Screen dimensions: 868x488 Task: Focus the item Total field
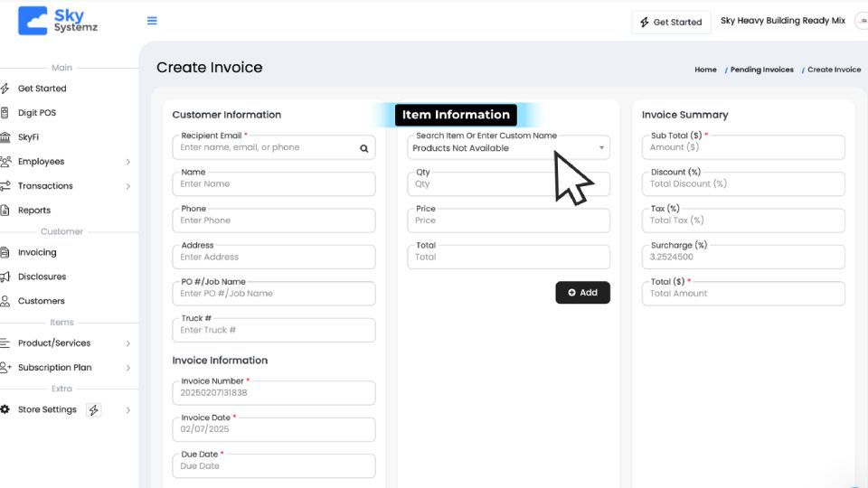[508, 258]
